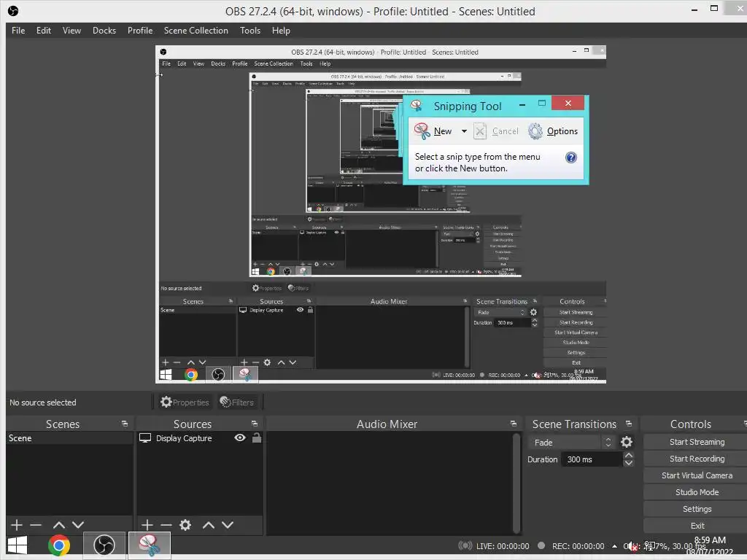Click the muted volume tray icon
The width and height of the screenshot is (747, 560).
click(631, 547)
